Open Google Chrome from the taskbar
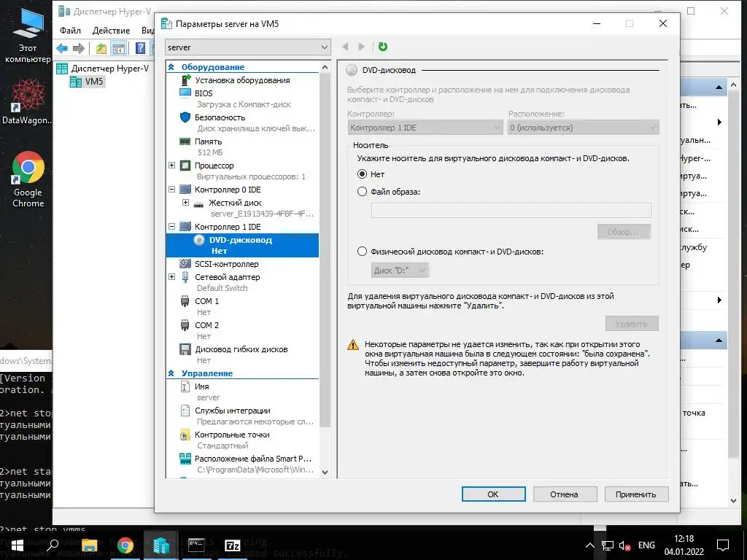 coord(125,545)
